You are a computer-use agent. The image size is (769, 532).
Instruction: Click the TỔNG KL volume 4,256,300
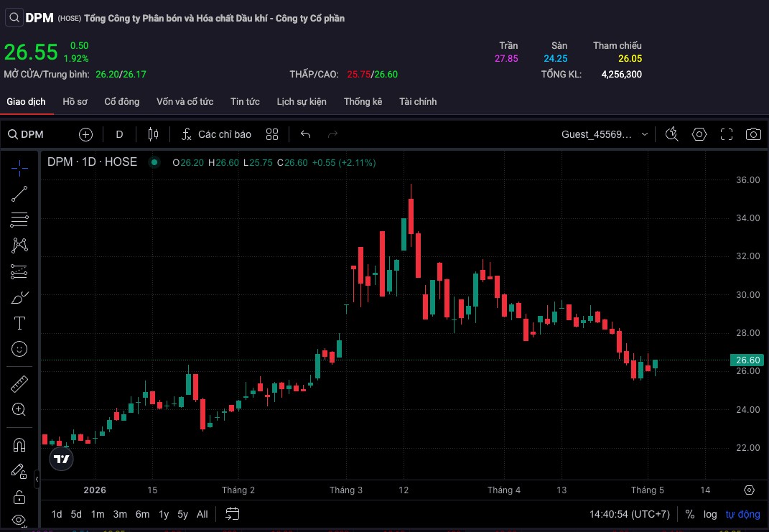[x=621, y=75]
